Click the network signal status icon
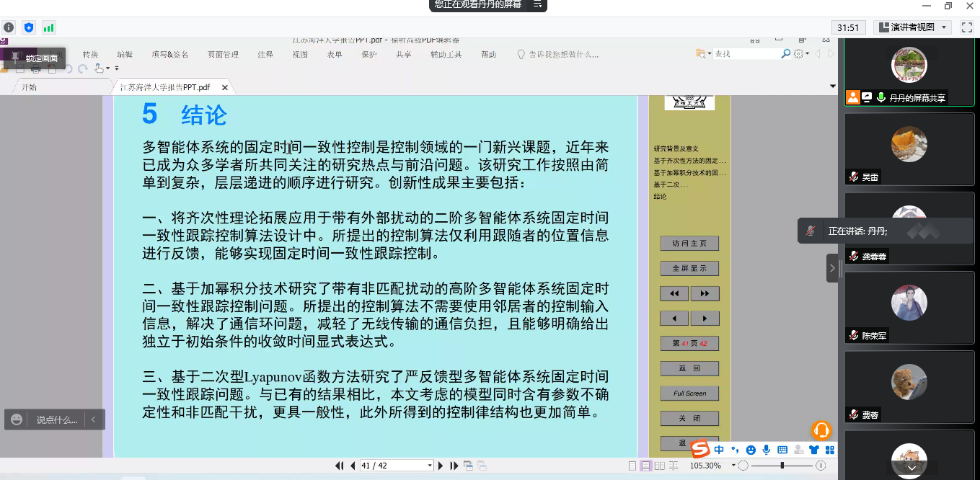The width and height of the screenshot is (980, 480). click(49, 27)
